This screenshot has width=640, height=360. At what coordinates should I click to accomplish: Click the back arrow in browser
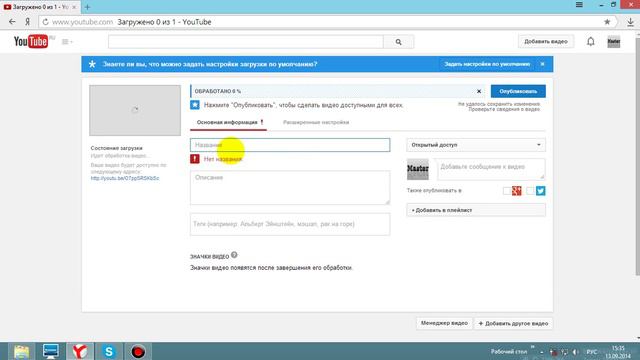click(12, 22)
